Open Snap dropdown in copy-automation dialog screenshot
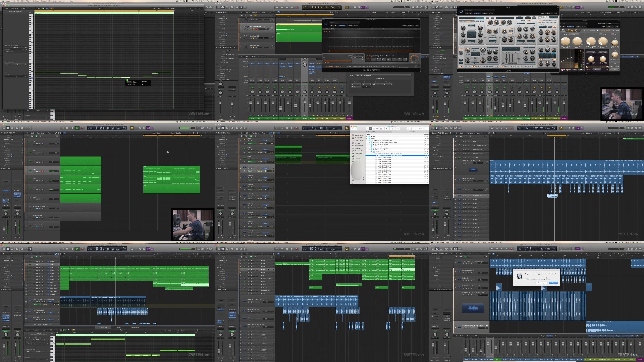 [592, 254]
